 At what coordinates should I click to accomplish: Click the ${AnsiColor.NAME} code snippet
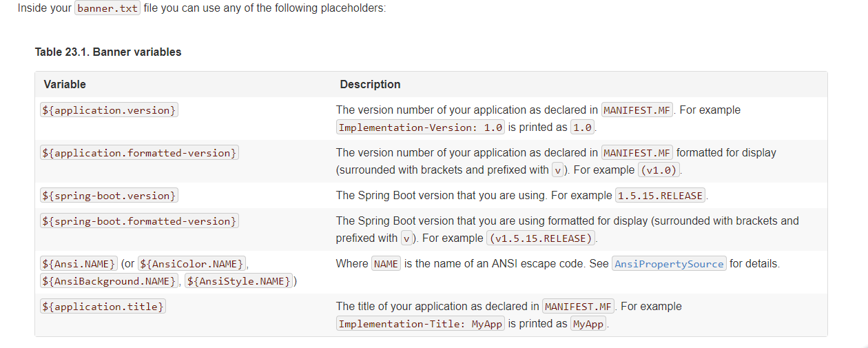pyautogui.click(x=192, y=264)
